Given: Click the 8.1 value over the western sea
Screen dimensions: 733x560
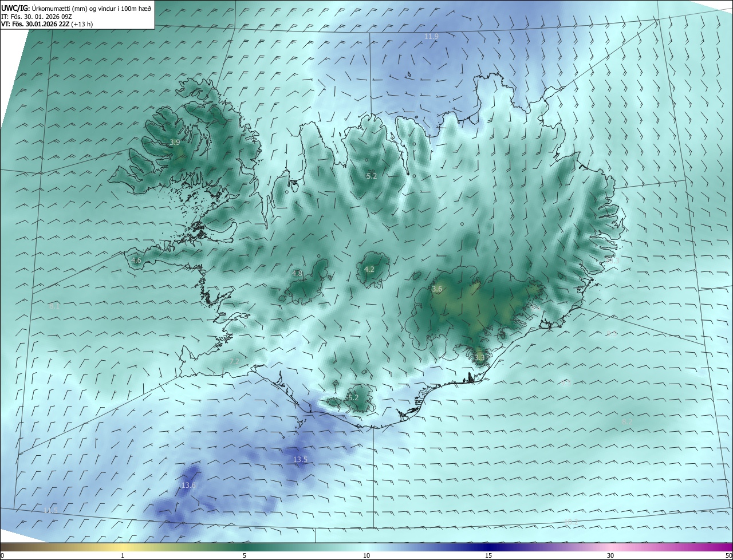Looking at the screenshot, I should point(54,306).
